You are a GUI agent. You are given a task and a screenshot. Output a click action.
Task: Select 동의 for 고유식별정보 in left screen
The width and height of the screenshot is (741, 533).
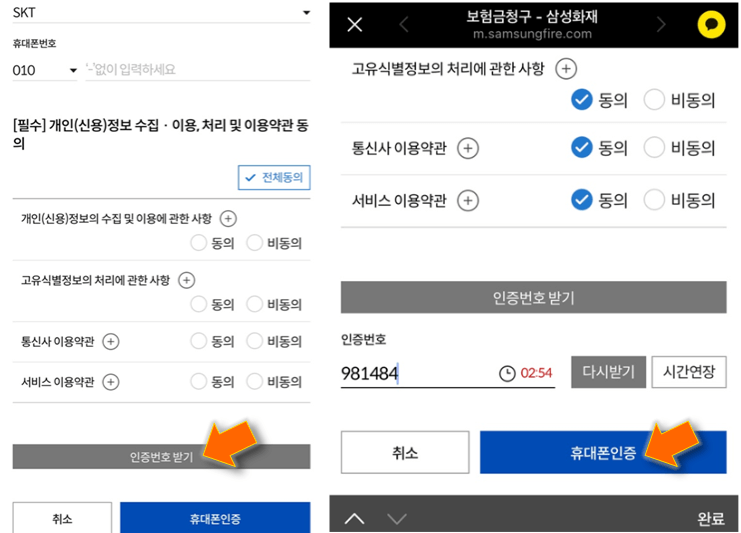pos(198,304)
